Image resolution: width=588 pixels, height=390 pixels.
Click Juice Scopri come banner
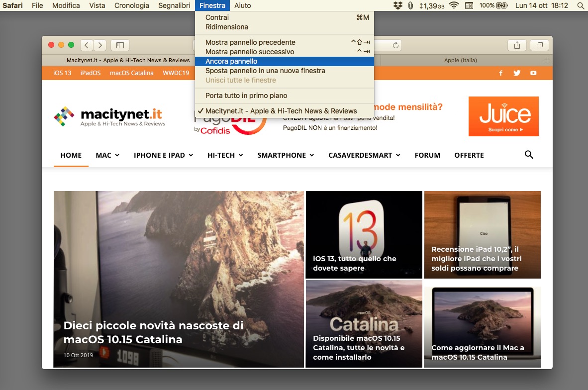click(x=503, y=116)
